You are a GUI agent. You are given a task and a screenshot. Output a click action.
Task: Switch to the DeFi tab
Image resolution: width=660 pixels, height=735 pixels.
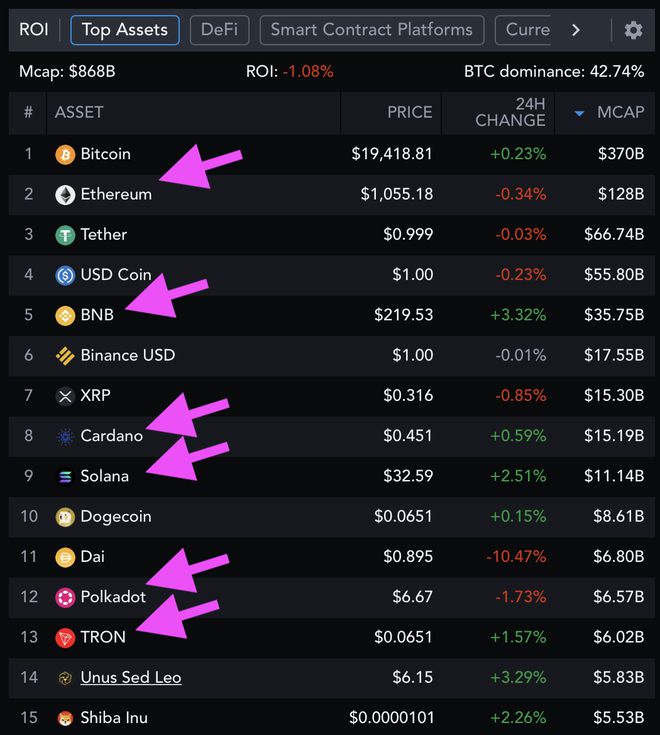(x=219, y=30)
